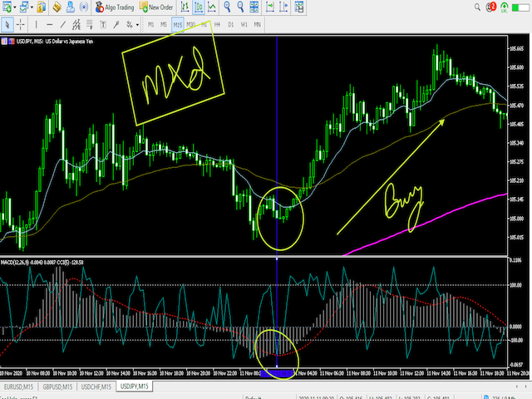
Task: Switch to line chart display
Action: coord(213,7)
